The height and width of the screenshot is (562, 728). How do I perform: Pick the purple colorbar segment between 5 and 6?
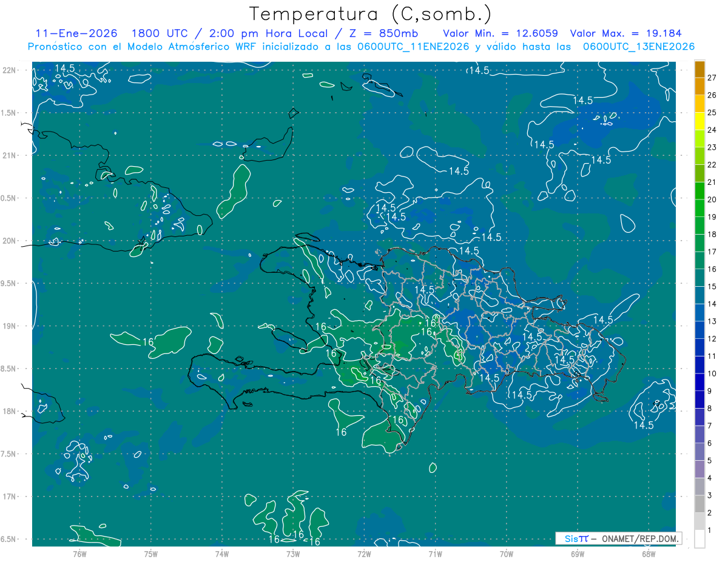tap(699, 452)
